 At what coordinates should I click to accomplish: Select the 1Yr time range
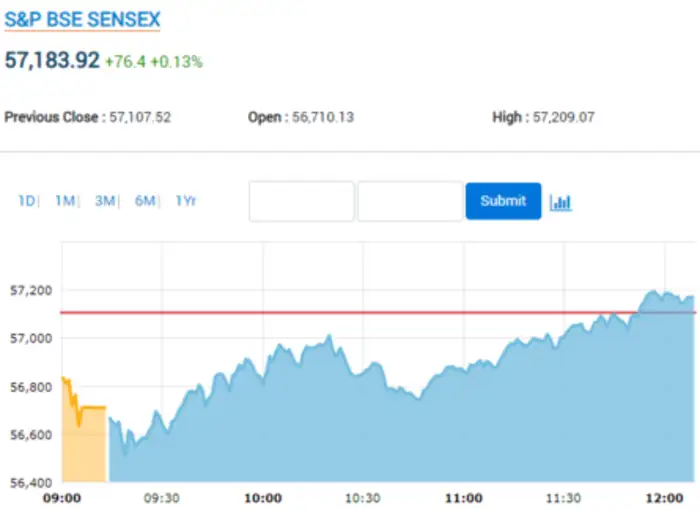[186, 201]
